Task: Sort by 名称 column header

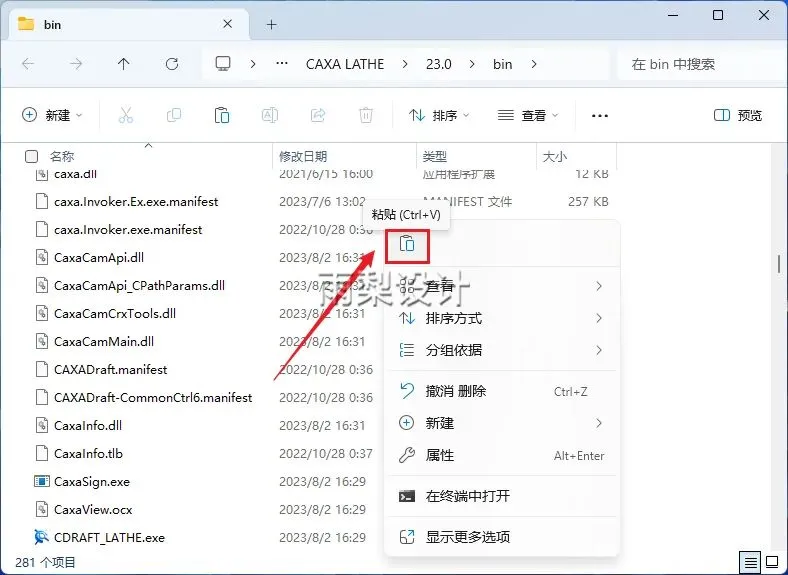Action: [62, 156]
